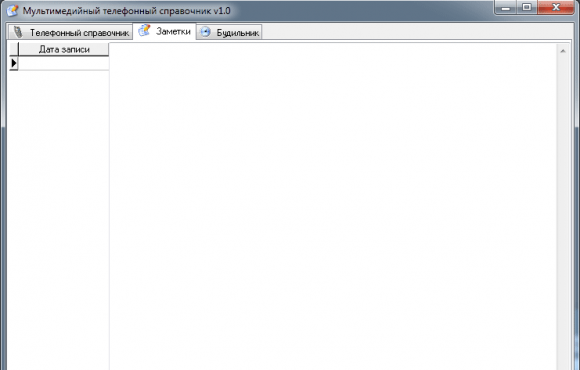Screen dimensions: 580x370
Task: Close the Мультимедийный телефонный справочник window
Action: tap(556, 7)
